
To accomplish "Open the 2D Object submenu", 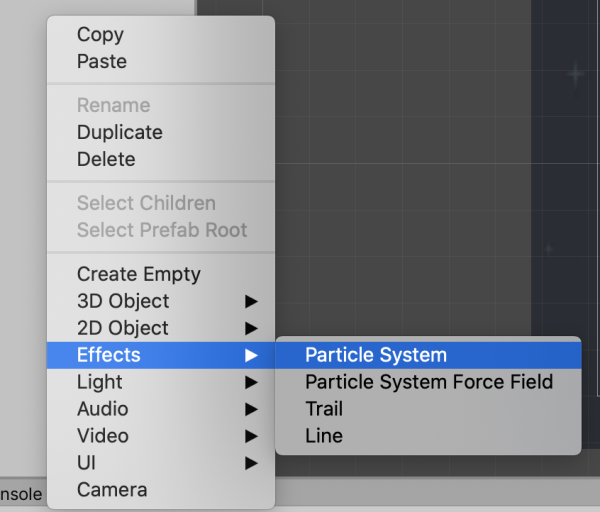I will coord(123,328).
